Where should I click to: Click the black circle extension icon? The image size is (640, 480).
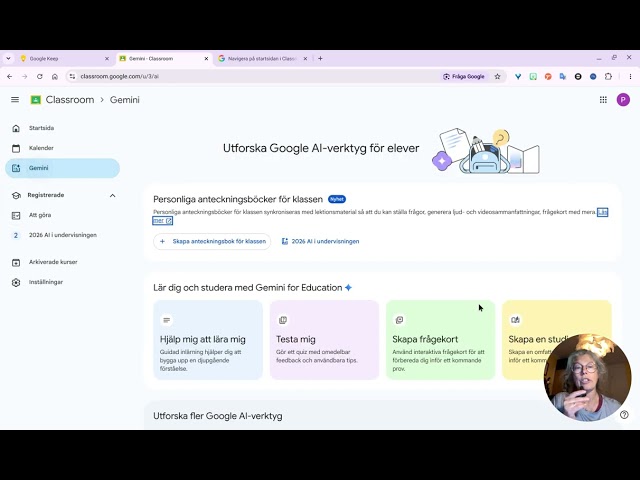578,76
